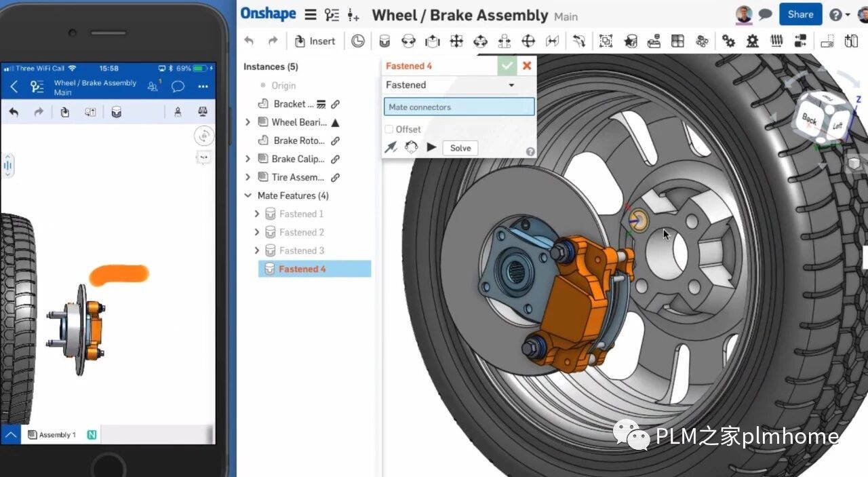Viewport: 868px width, 477px height.
Task: Click the mate connector on the wheel hub
Action: coord(637,219)
